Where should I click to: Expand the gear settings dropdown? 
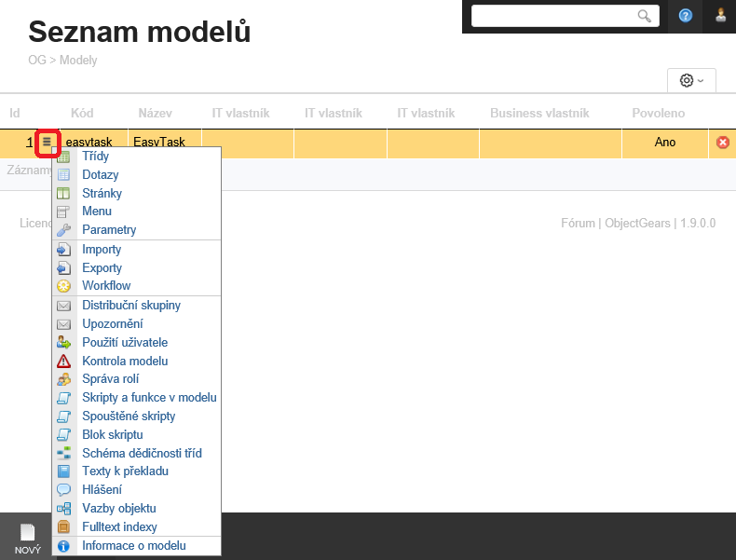click(691, 80)
